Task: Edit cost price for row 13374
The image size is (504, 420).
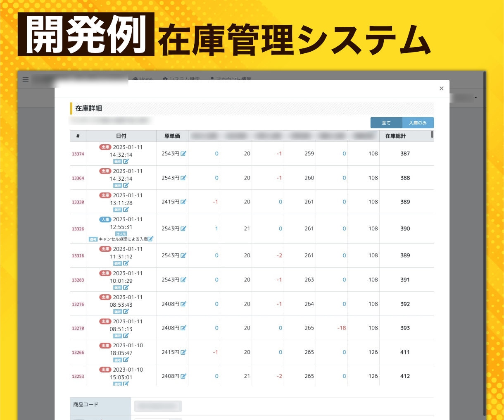Action: 183,153
